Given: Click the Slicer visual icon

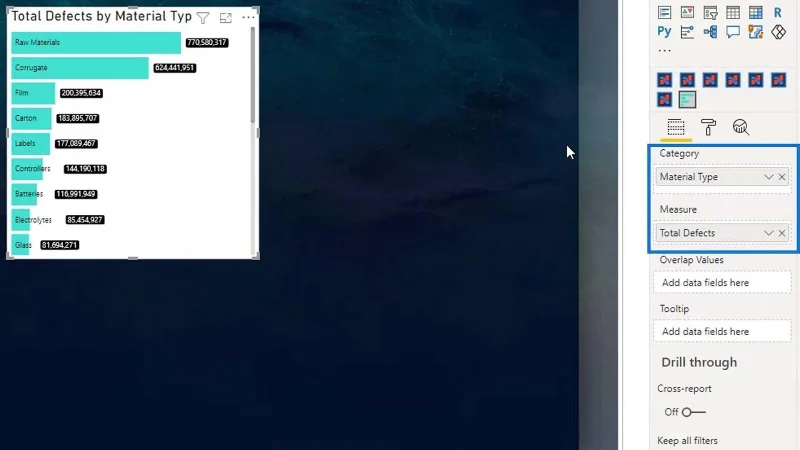Looking at the screenshot, I should click(x=710, y=13).
